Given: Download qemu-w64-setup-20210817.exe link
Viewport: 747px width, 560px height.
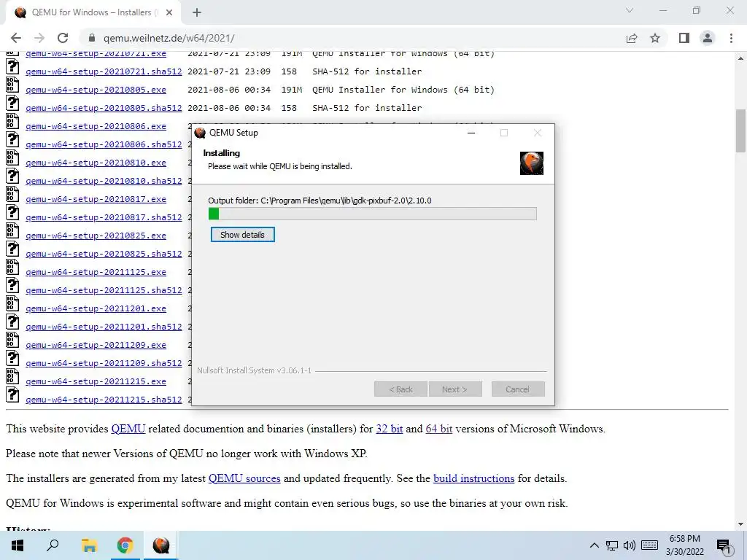Looking at the screenshot, I should (96, 199).
